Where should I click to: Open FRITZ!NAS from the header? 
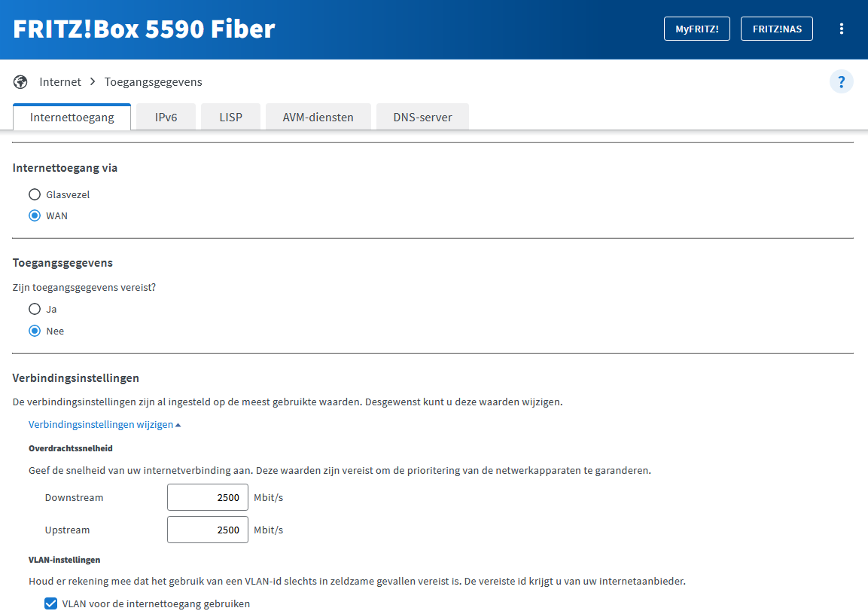(777, 29)
